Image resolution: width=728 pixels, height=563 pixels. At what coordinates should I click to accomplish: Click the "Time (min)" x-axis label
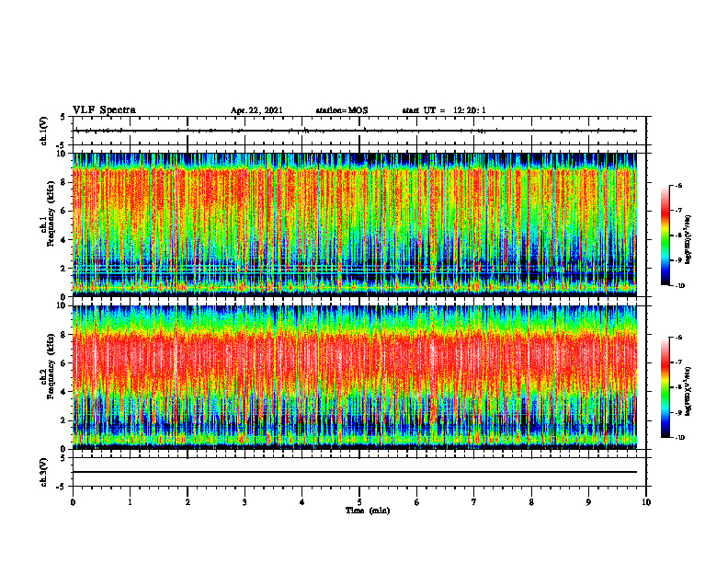point(368,511)
